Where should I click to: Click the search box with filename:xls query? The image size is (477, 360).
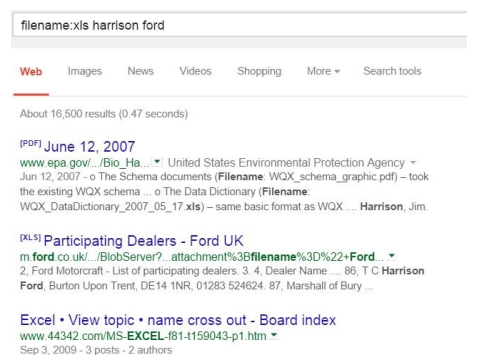click(240, 25)
